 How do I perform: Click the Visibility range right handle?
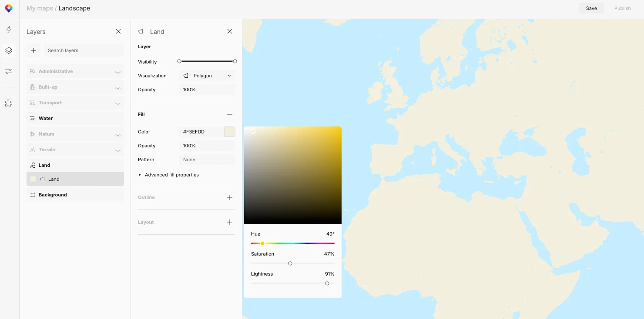tap(235, 61)
